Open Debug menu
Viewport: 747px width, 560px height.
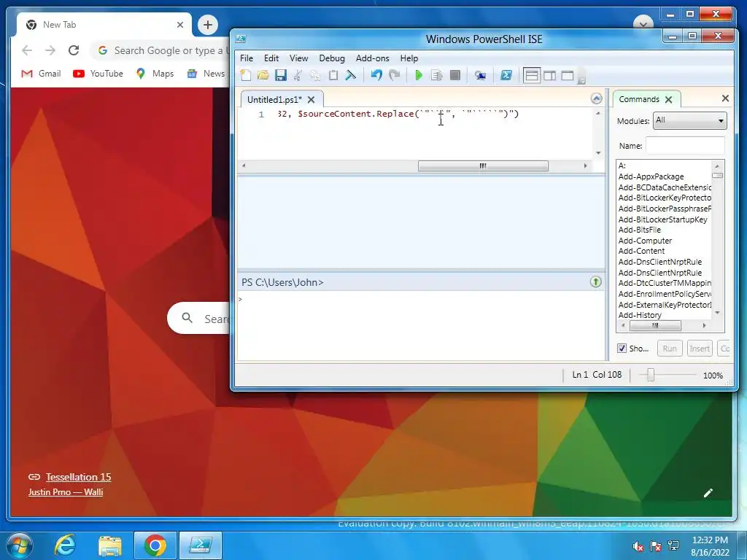pyautogui.click(x=332, y=58)
